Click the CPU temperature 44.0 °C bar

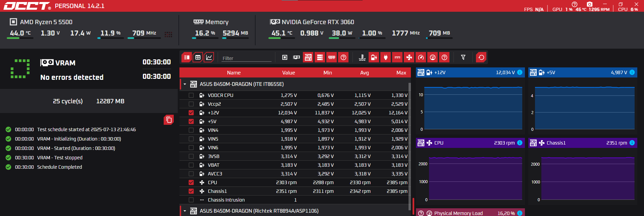tap(20, 38)
